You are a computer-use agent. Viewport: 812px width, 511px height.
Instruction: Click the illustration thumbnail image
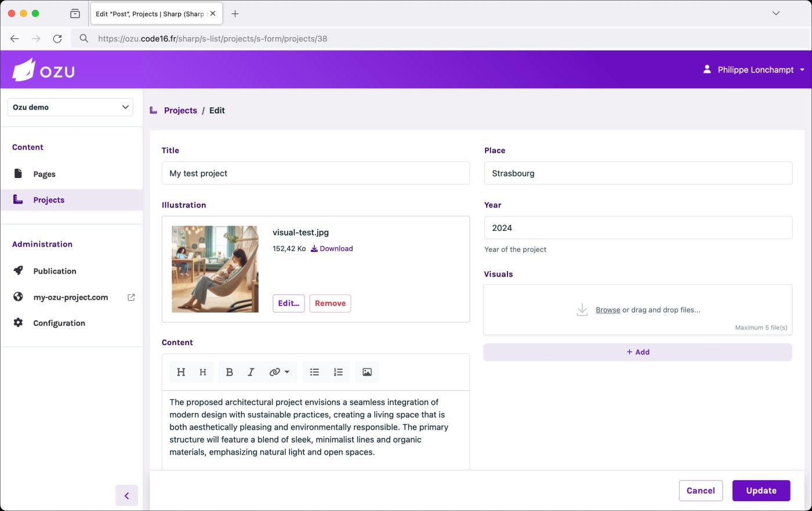click(215, 269)
